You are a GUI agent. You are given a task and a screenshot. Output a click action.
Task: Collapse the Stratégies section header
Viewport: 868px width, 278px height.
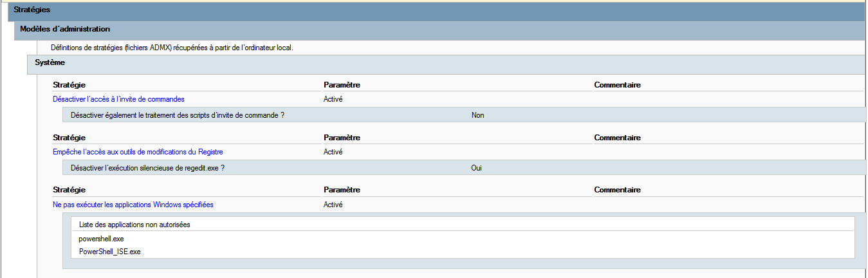pyautogui.click(x=32, y=10)
